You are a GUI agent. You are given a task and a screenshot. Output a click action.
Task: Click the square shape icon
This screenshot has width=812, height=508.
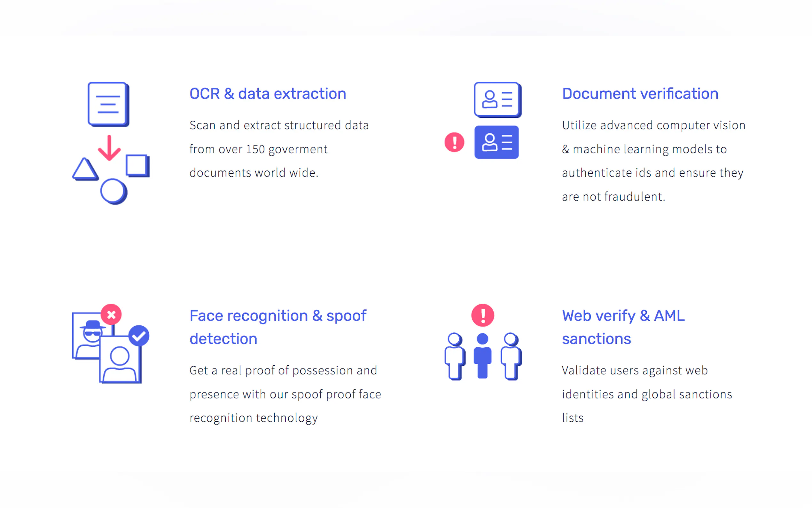[137, 165]
